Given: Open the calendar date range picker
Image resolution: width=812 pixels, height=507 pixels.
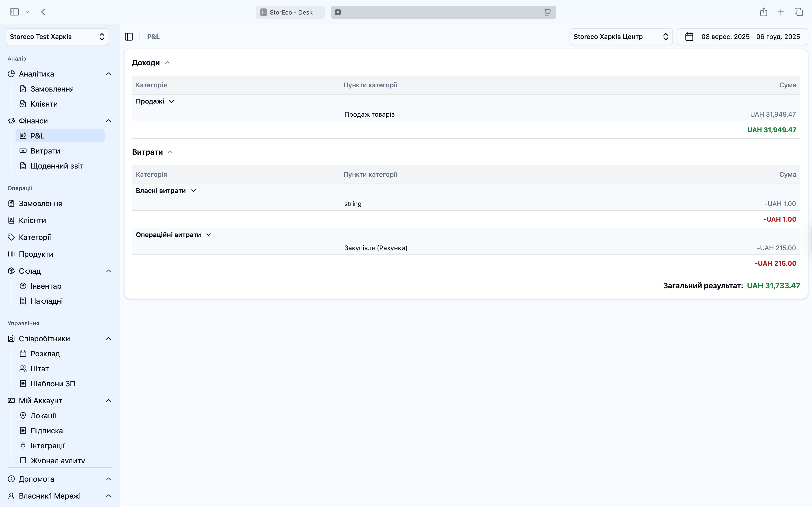Looking at the screenshot, I should coord(742,37).
